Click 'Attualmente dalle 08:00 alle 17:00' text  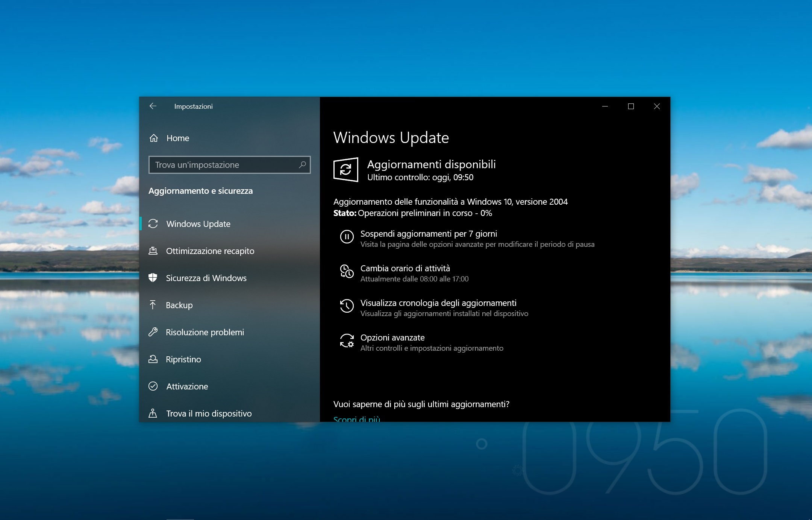(414, 279)
